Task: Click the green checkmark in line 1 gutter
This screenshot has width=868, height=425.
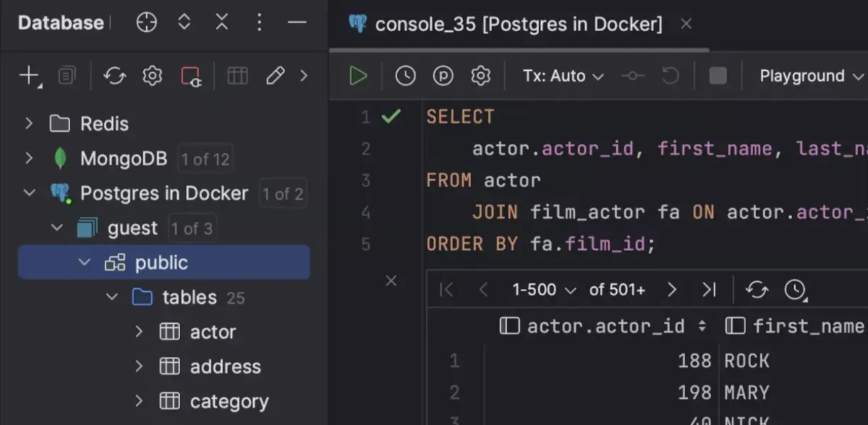Action: click(x=391, y=115)
